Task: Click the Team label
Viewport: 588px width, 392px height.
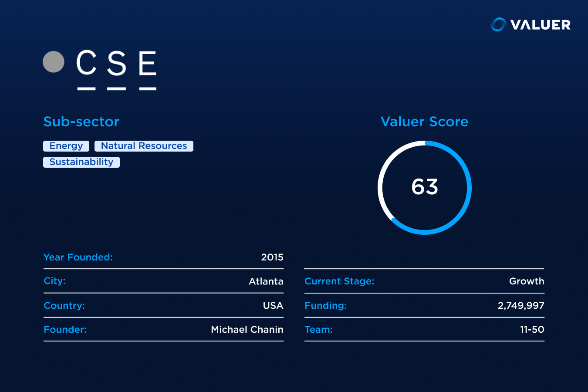Action: [318, 330]
